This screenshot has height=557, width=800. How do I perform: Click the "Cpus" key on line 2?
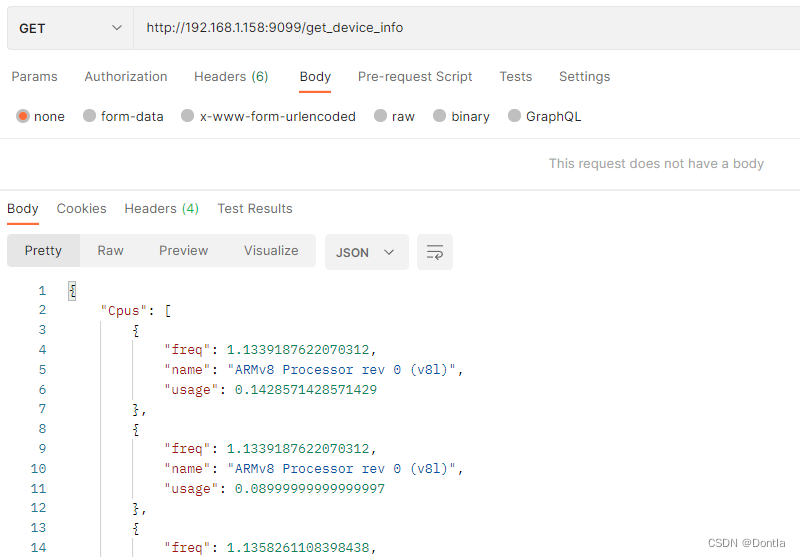pyautogui.click(x=123, y=311)
